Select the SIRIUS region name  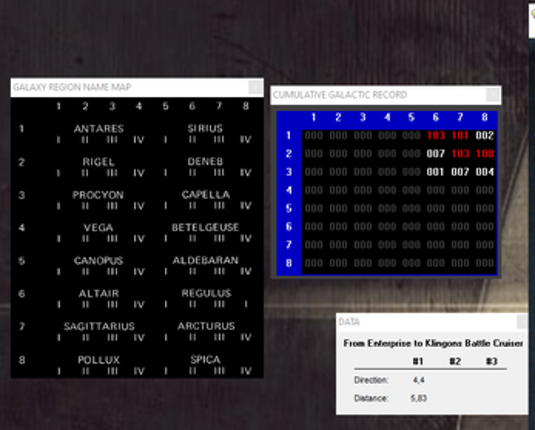(x=205, y=128)
